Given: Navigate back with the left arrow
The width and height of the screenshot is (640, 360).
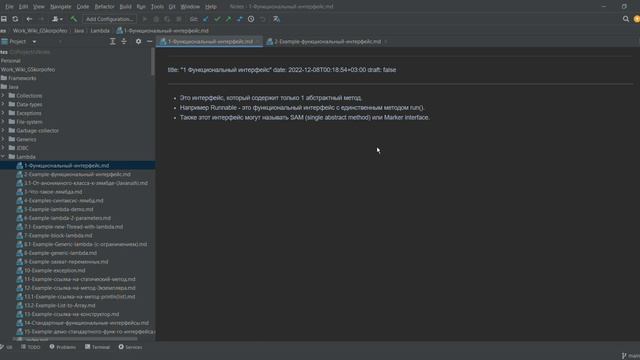Looking at the screenshot, I should (x=29, y=19).
